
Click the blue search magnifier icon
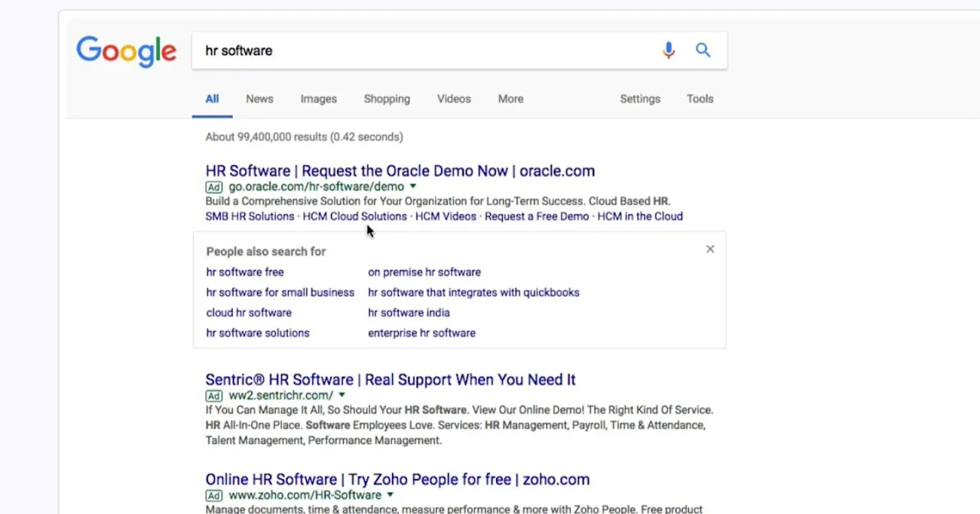(x=703, y=50)
